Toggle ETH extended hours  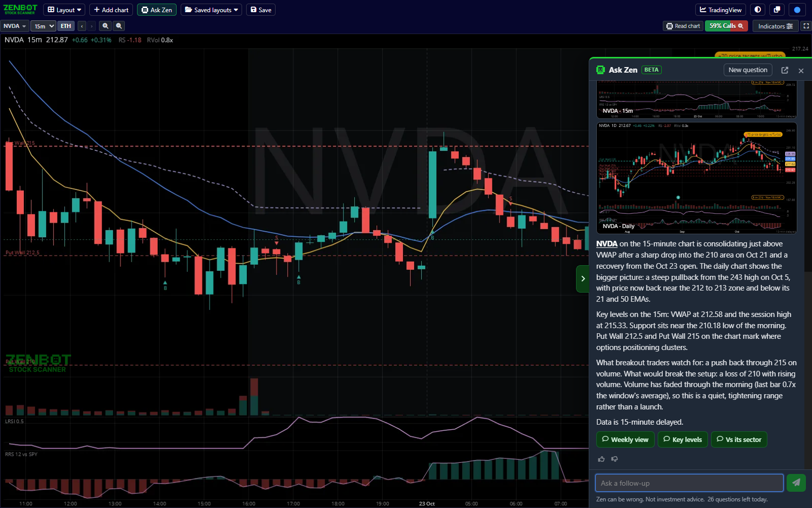[x=66, y=26]
